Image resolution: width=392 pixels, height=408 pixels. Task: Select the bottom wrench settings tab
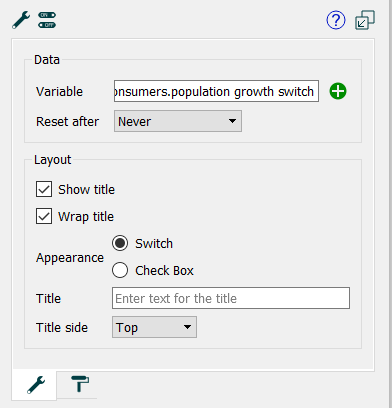tap(36, 385)
